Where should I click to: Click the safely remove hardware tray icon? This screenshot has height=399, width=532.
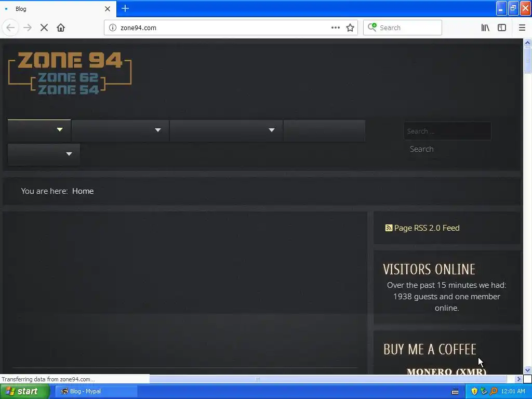484,391
